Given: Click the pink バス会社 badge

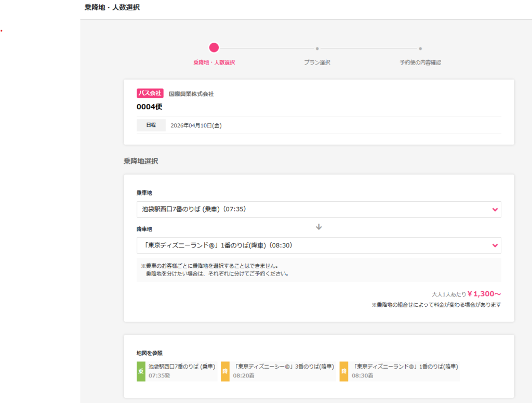Looking at the screenshot, I should [150, 94].
